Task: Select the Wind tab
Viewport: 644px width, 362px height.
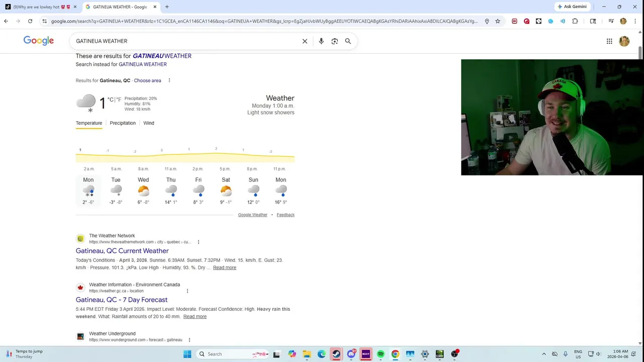Action: 149,123
